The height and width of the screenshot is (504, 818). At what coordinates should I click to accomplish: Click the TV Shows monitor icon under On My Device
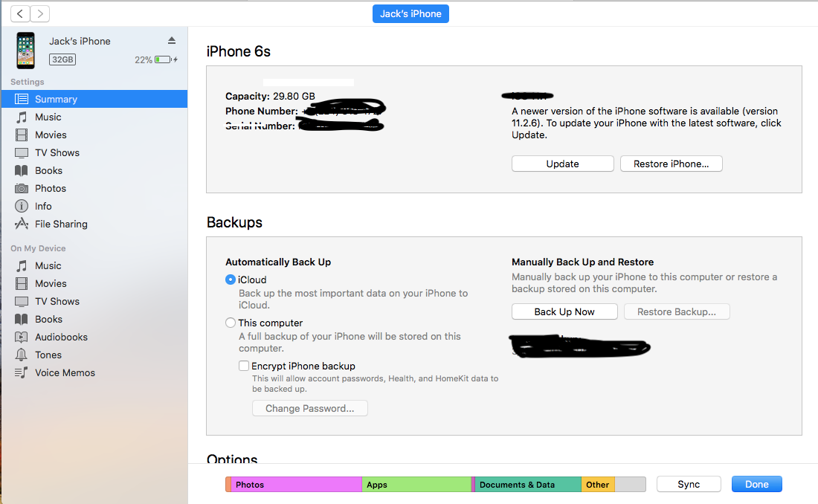coord(22,302)
